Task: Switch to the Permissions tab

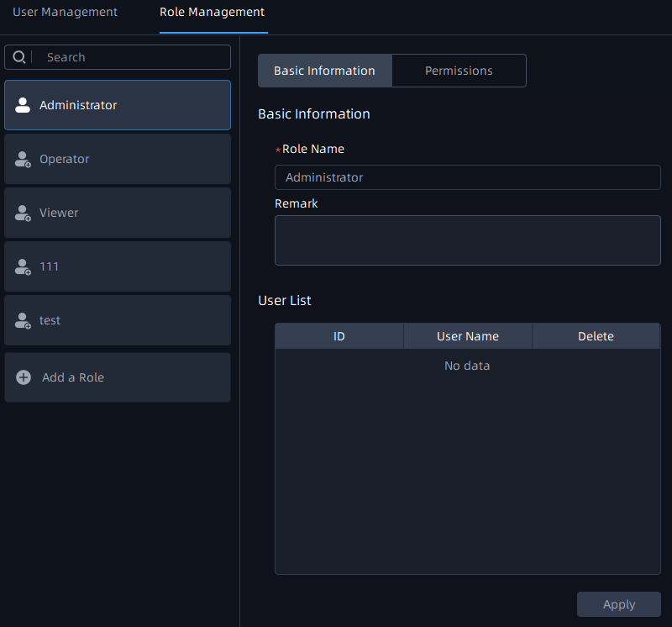Action: pyautogui.click(x=459, y=71)
